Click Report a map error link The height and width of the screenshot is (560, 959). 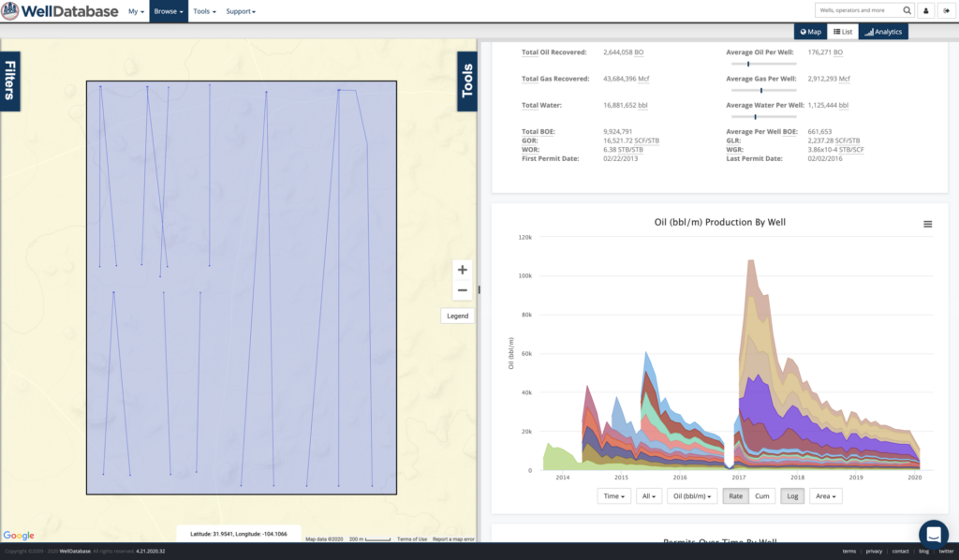point(453,539)
